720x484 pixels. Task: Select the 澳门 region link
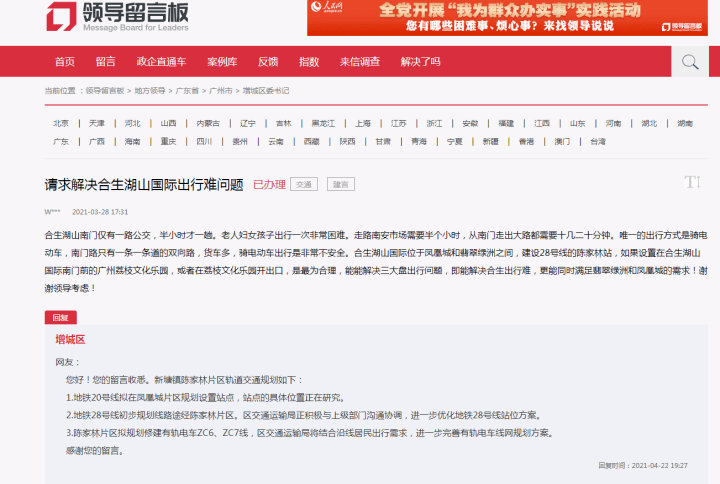coord(562,142)
